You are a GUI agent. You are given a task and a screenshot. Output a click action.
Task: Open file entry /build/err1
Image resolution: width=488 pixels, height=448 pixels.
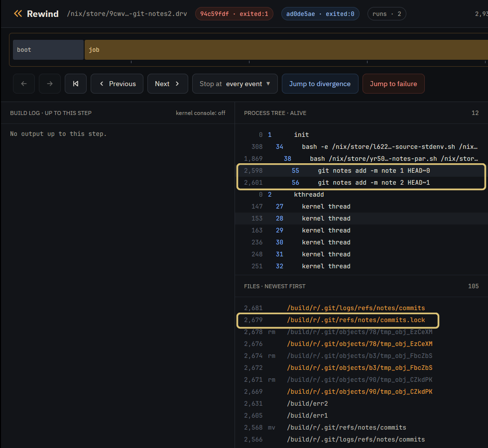click(362, 415)
